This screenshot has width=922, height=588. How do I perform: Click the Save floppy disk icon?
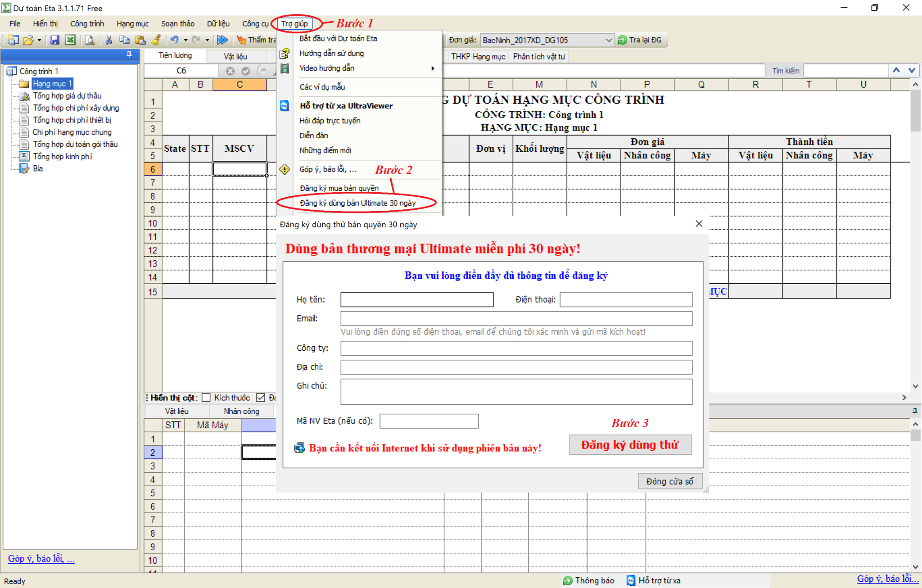coord(54,40)
